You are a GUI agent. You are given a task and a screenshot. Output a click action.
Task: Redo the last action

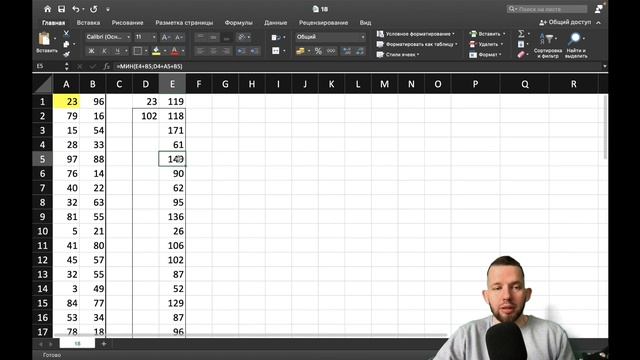94,9
